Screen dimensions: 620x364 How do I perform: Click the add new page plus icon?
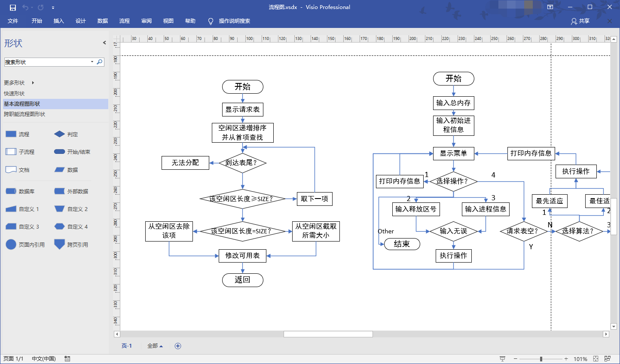(x=178, y=346)
